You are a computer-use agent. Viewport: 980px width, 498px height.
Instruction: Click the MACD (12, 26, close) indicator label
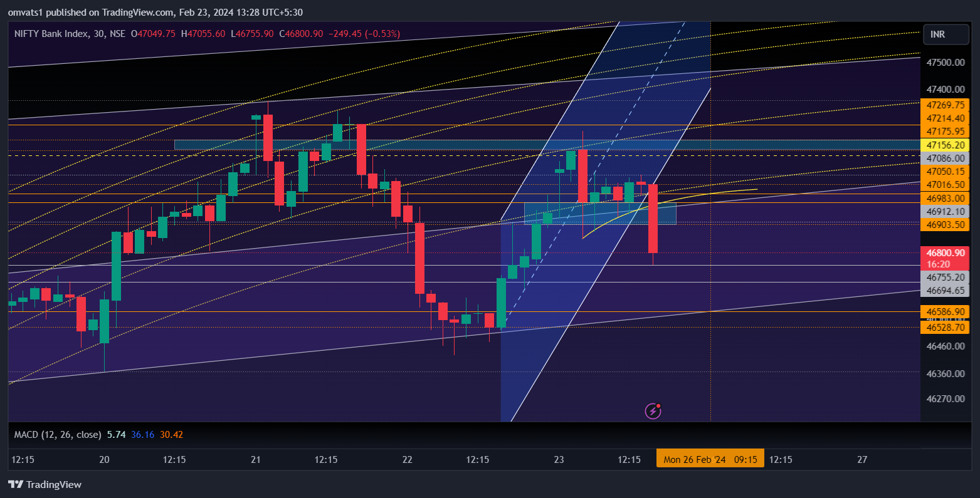click(58, 434)
